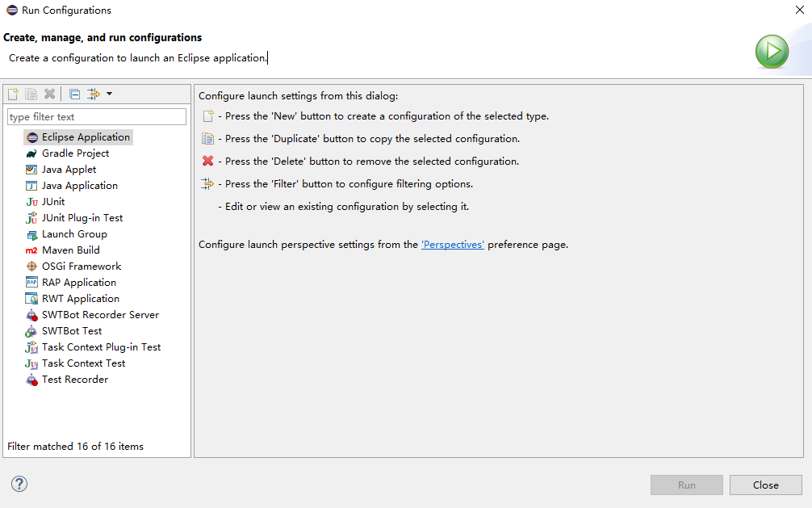This screenshot has height=508, width=812.
Task: Click the Collapse All toolbar icon
Action: click(74, 94)
